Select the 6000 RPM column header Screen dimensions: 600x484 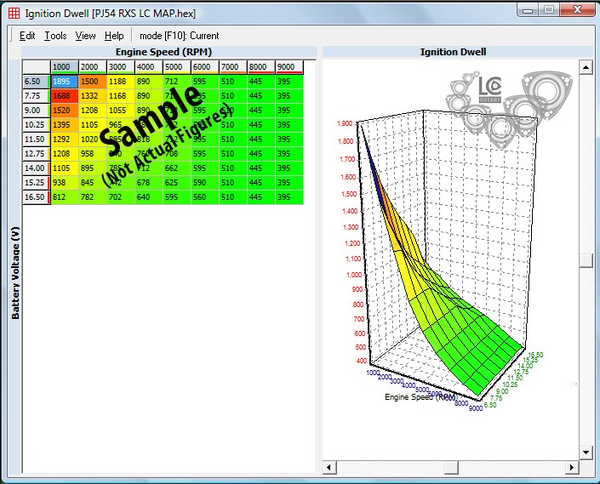point(205,67)
